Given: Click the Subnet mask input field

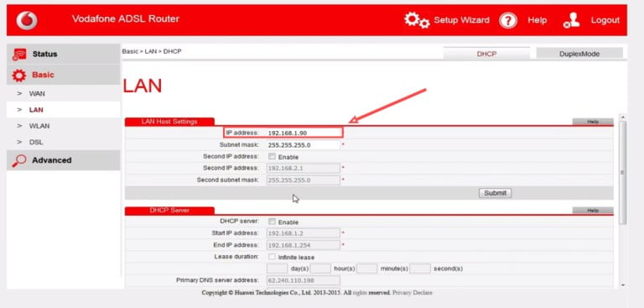Looking at the screenshot, I should pos(304,145).
